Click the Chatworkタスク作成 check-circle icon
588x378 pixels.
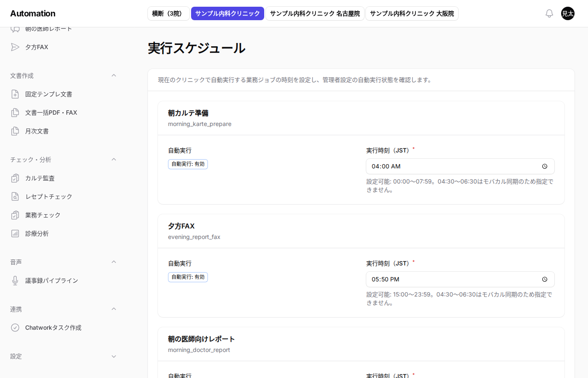coord(15,328)
